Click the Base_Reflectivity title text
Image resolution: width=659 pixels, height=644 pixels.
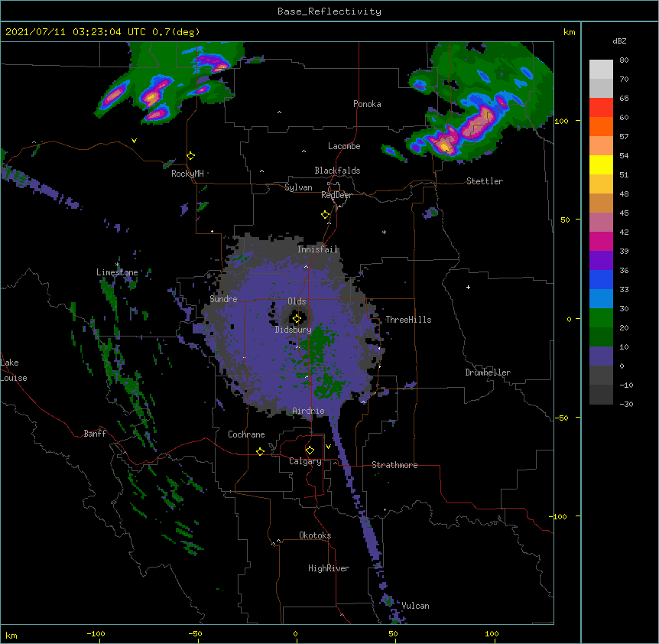[329, 11]
